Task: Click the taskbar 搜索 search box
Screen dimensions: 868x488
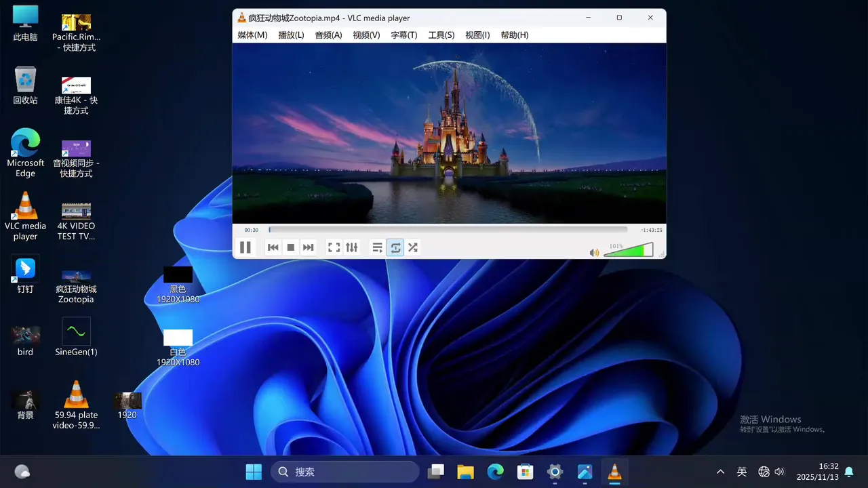Action: [345, 472]
